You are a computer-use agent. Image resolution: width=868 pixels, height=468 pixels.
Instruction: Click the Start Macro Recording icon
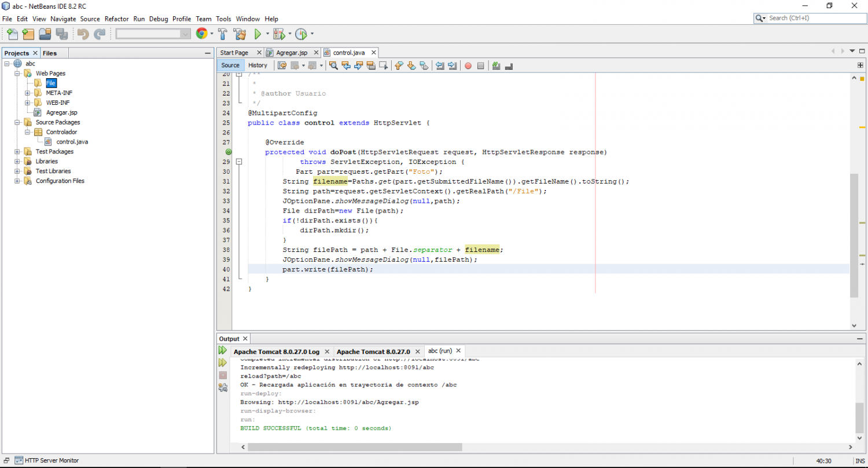(468, 65)
